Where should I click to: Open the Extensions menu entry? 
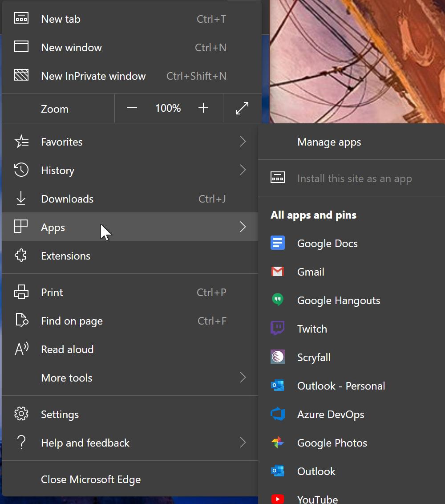tap(130, 256)
